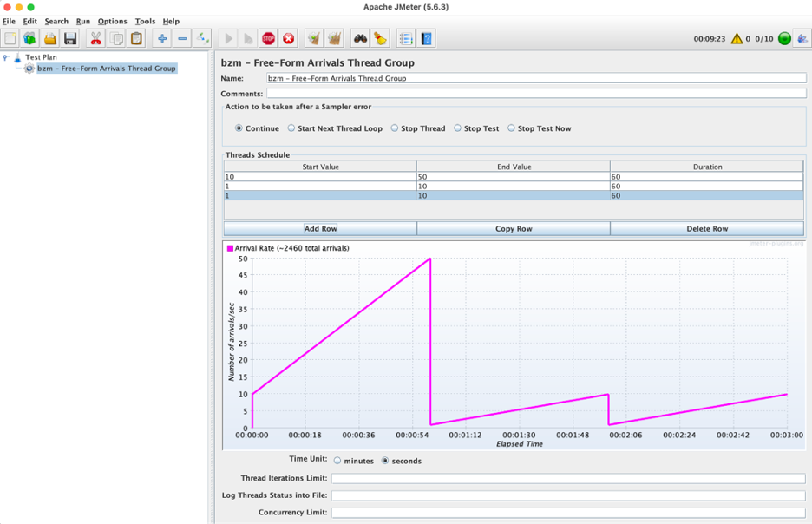Click the New test plan icon

pos(10,38)
